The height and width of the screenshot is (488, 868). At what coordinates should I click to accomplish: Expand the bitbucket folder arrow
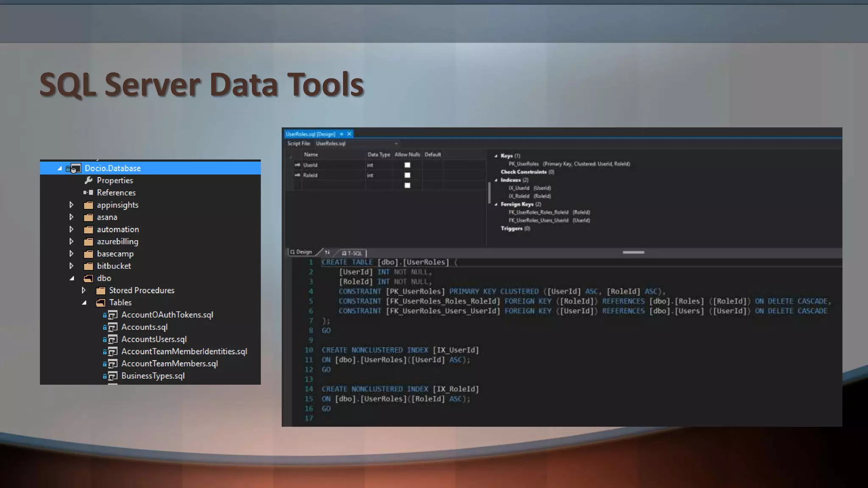pyautogui.click(x=71, y=266)
